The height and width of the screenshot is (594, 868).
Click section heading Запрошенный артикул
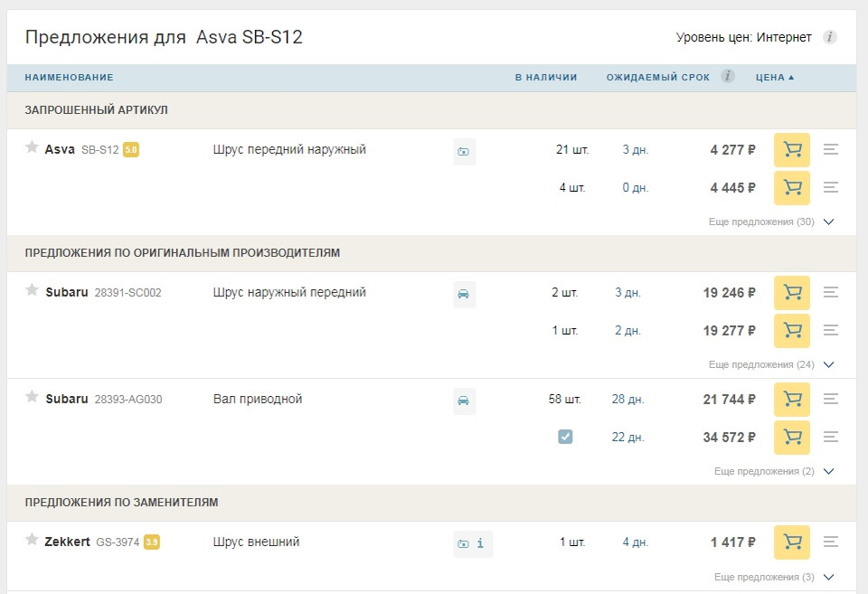(x=97, y=110)
